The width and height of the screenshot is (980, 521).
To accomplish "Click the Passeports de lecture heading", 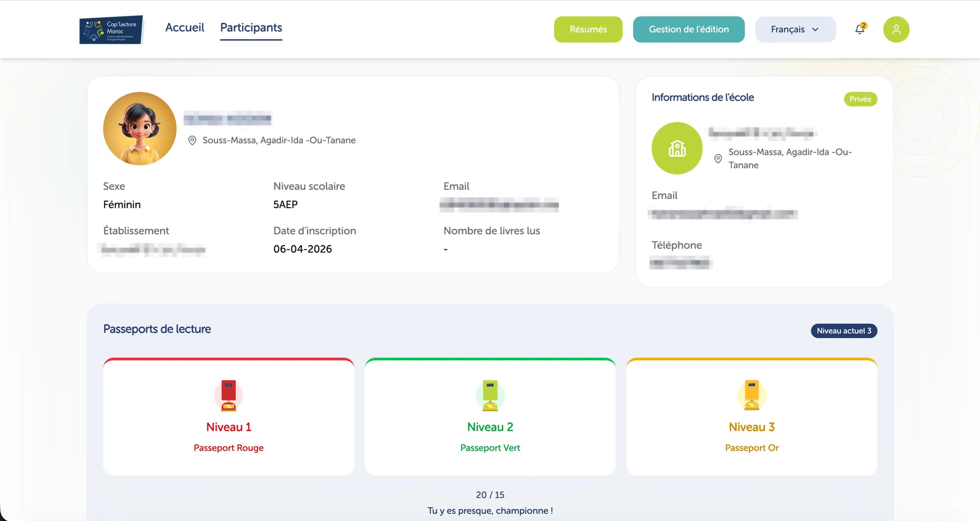I will pyautogui.click(x=157, y=329).
